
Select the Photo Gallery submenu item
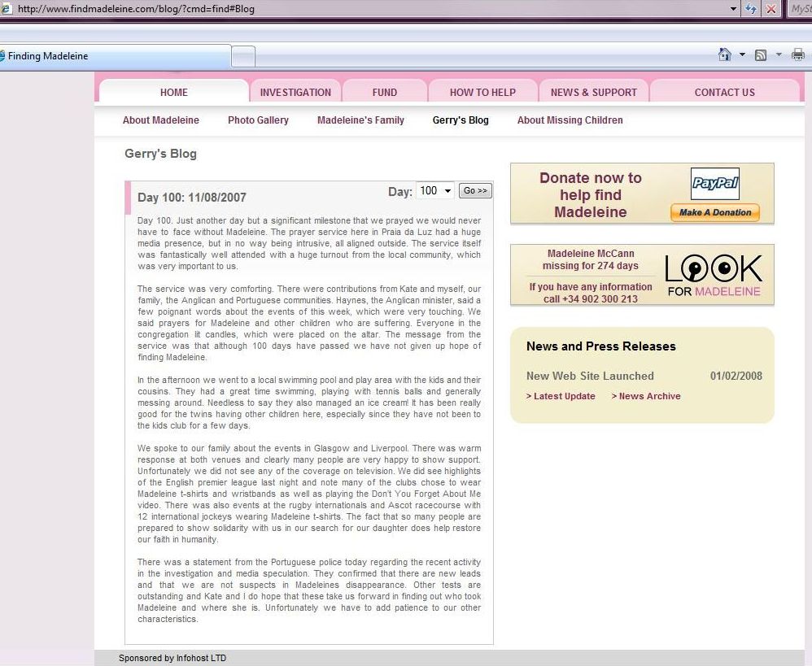coord(258,120)
